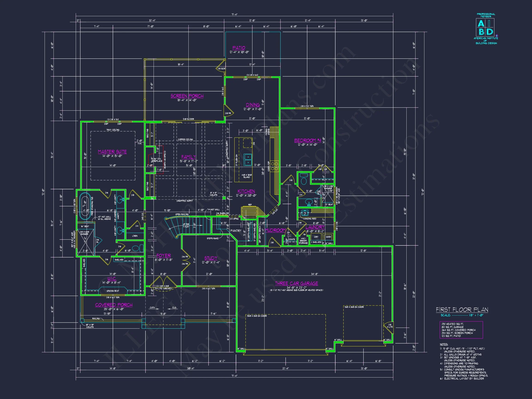Click the AIBD logo in the corner

pos(485,28)
